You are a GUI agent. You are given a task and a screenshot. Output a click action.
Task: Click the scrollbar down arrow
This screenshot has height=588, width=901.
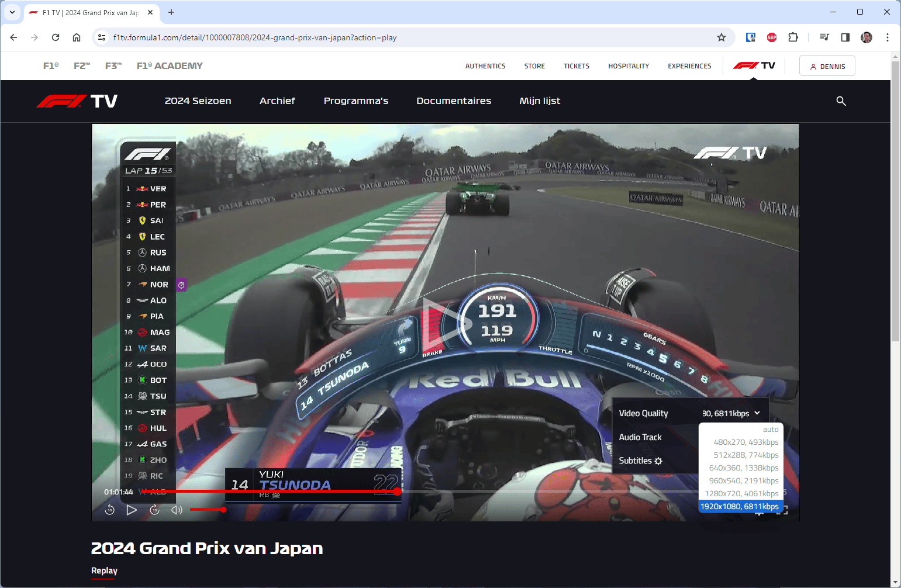pos(895,583)
